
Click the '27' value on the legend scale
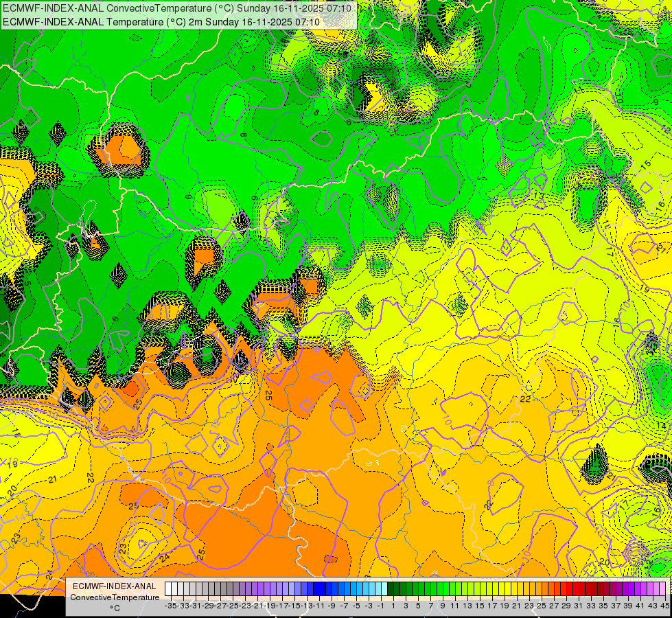(554, 606)
